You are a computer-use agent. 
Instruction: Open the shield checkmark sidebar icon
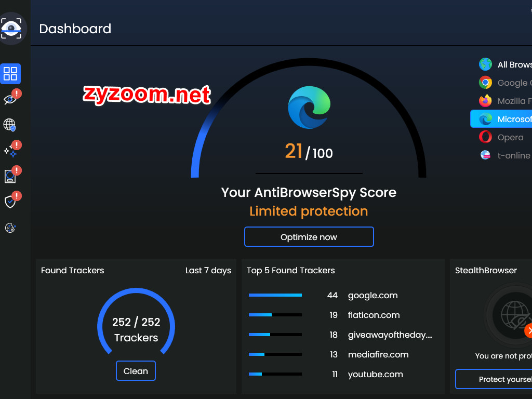click(10, 202)
